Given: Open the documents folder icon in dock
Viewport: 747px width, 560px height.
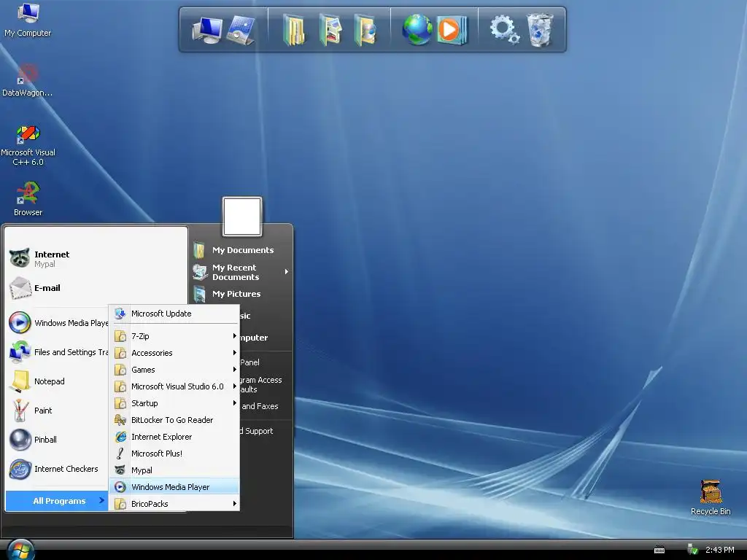Looking at the screenshot, I should coord(294,30).
